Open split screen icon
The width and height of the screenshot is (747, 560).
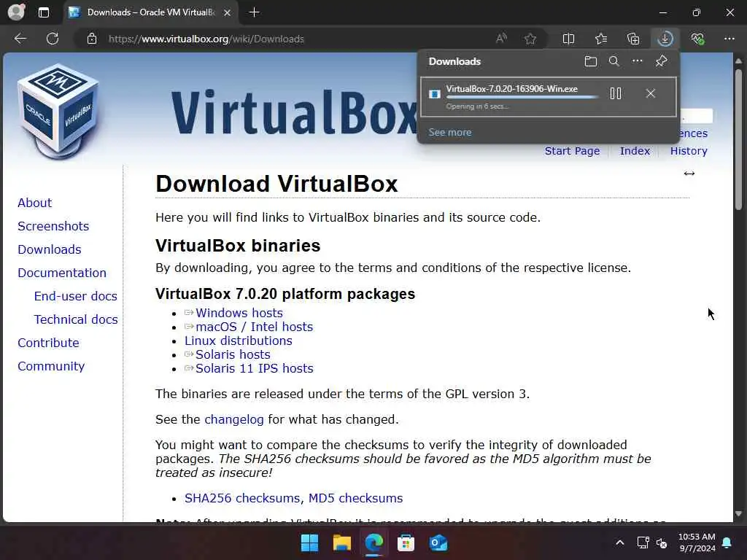tap(568, 39)
